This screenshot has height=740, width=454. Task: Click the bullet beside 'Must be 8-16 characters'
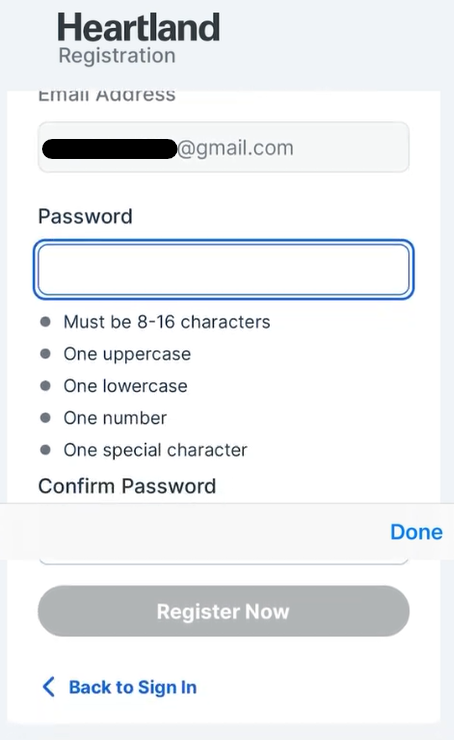(45, 322)
